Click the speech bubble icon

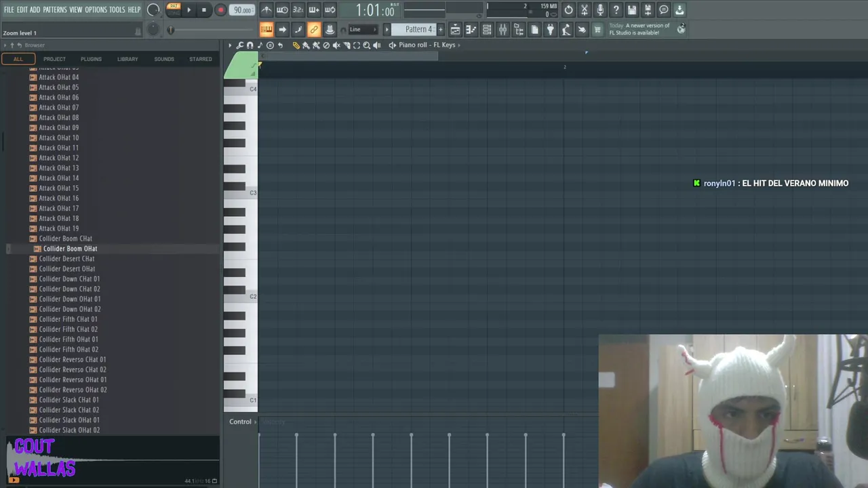pyautogui.click(x=664, y=10)
